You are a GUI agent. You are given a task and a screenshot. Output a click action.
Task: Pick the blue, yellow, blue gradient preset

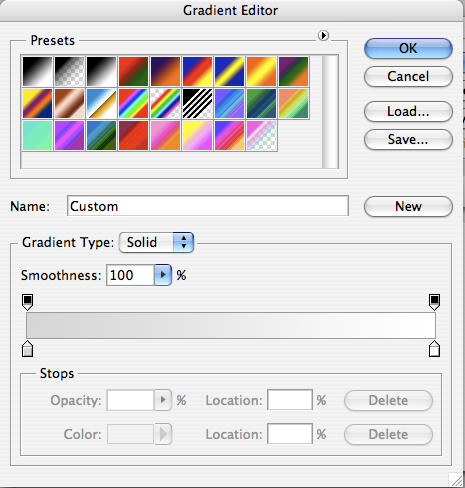(x=229, y=71)
